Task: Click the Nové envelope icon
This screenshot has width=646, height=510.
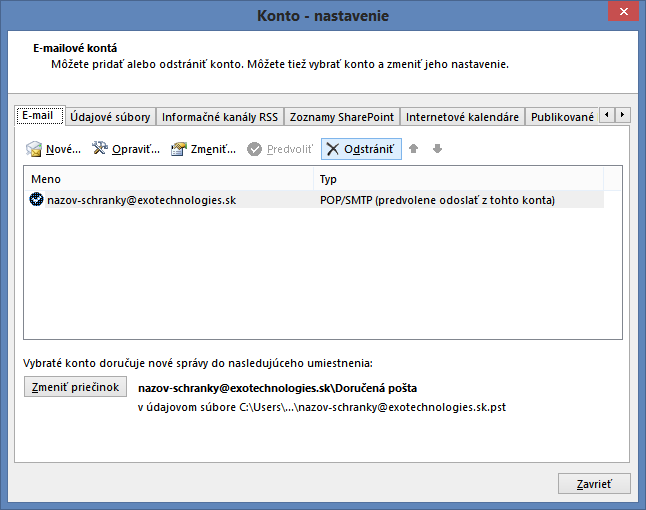Action: coord(34,149)
